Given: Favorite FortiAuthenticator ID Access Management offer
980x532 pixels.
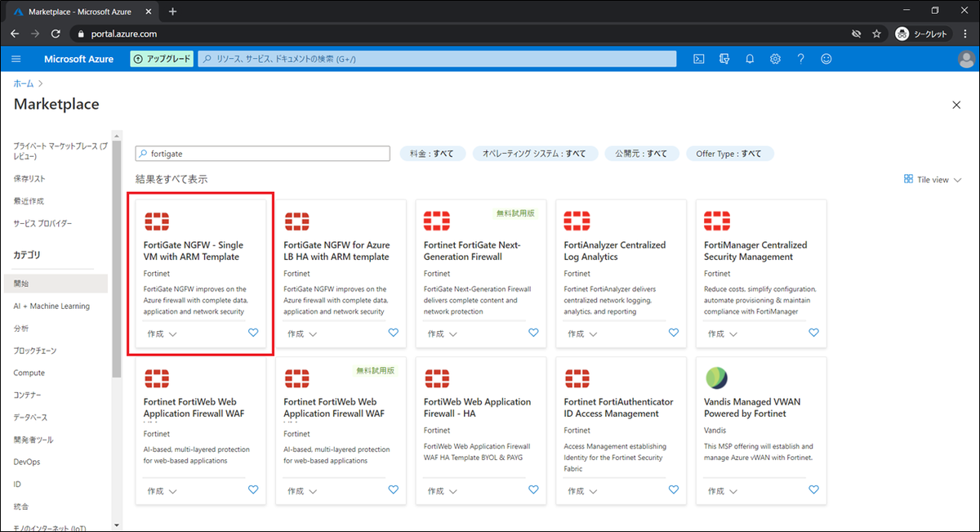Looking at the screenshot, I should 674,490.
